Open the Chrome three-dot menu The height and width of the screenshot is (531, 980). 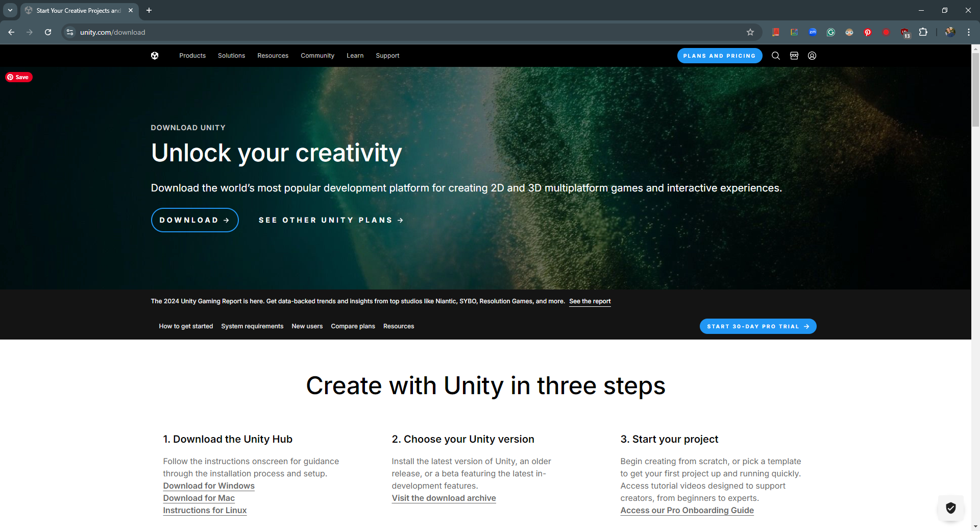pos(969,32)
